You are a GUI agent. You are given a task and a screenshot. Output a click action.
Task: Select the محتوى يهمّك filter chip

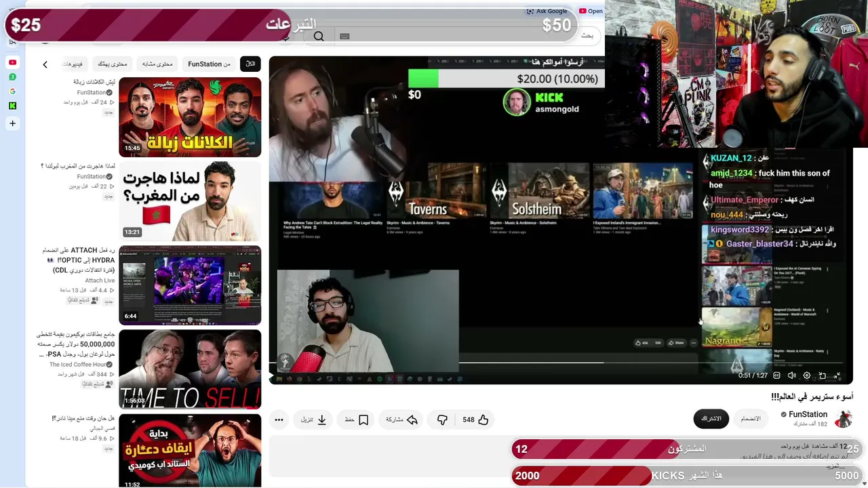point(112,64)
